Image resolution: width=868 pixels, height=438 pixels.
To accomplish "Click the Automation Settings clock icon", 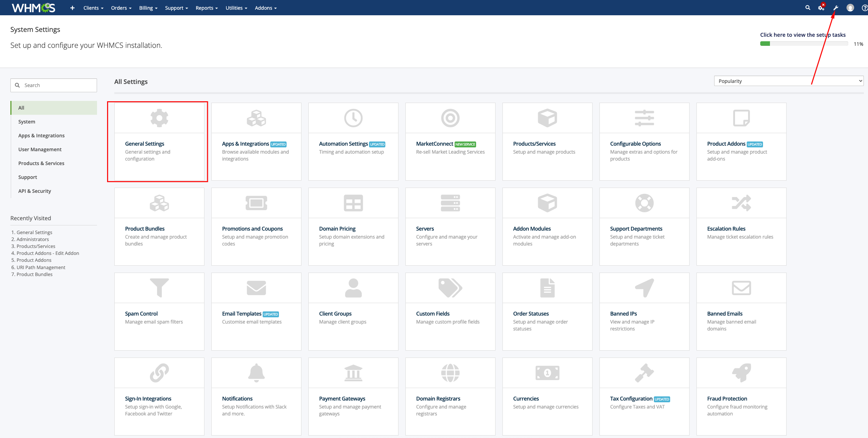I will (353, 118).
